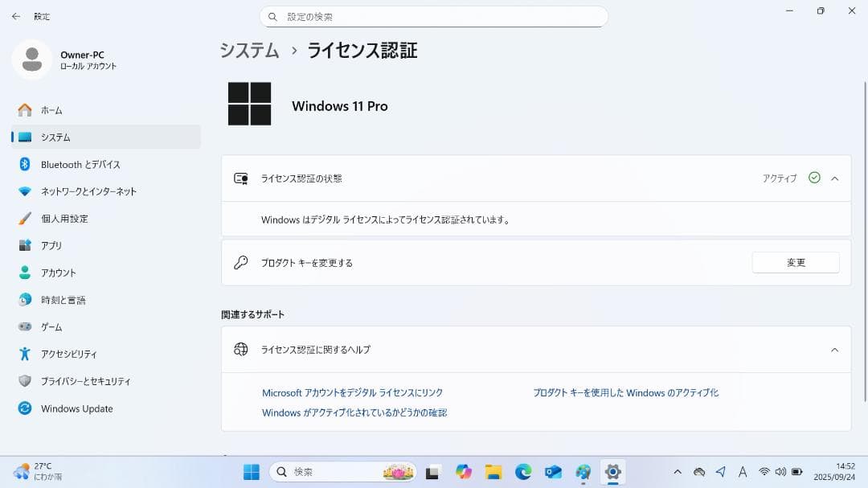Open the Windows activation confirmation help link
The width and height of the screenshot is (868, 488).
(354, 412)
